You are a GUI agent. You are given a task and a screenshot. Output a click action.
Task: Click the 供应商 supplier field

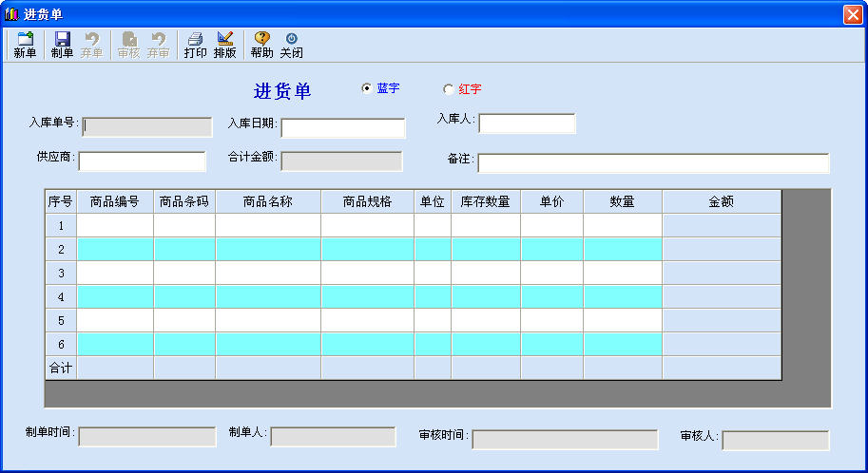click(x=142, y=161)
